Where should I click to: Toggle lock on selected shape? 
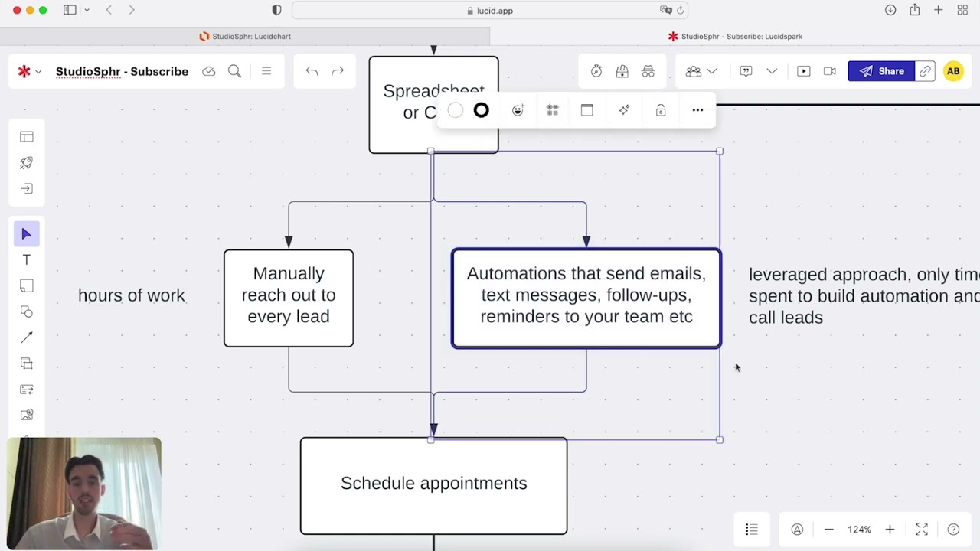coord(661,110)
